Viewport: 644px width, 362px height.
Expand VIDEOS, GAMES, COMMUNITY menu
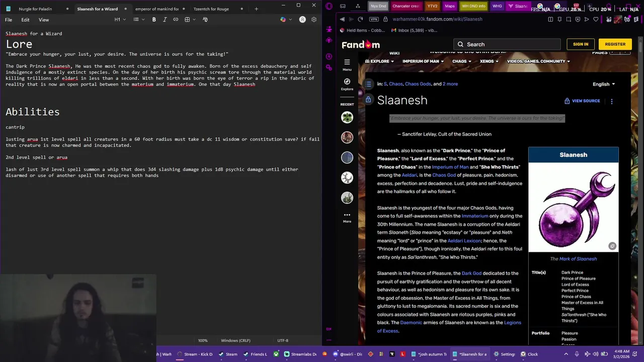pyautogui.click(x=538, y=61)
